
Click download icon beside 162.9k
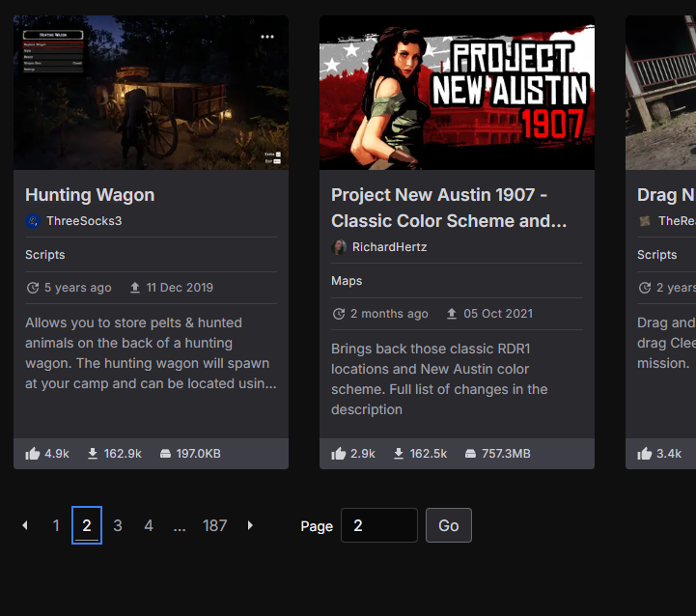pyautogui.click(x=93, y=454)
